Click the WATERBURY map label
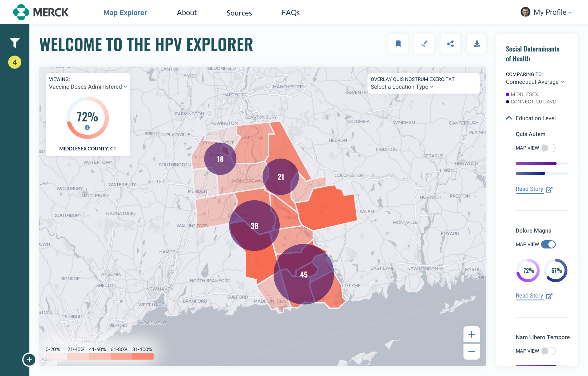This screenshot has width=588, height=376. [122, 184]
